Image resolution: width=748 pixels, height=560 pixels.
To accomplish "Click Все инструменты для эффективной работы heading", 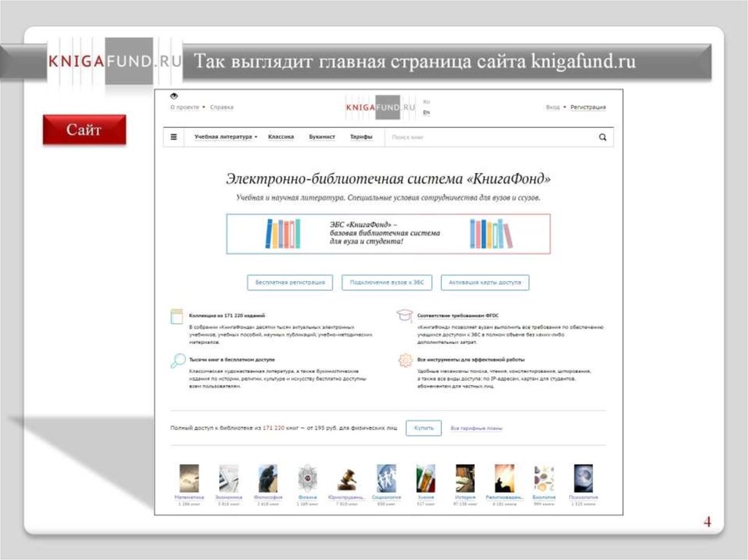I will 471,360.
